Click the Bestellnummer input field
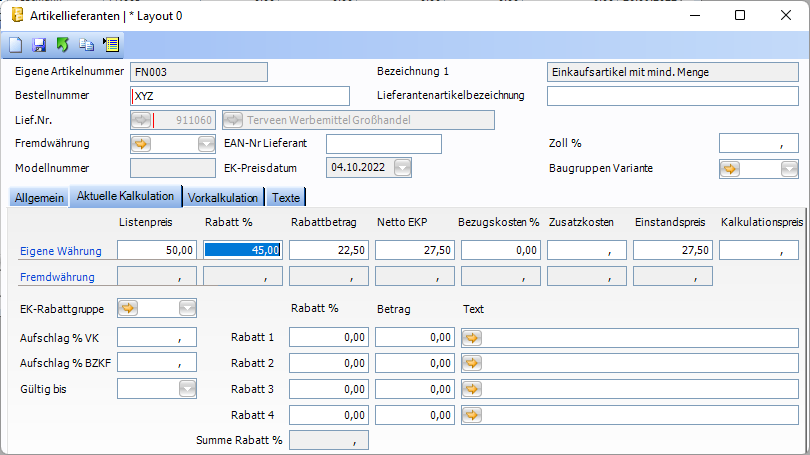810x455 pixels. [240, 96]
